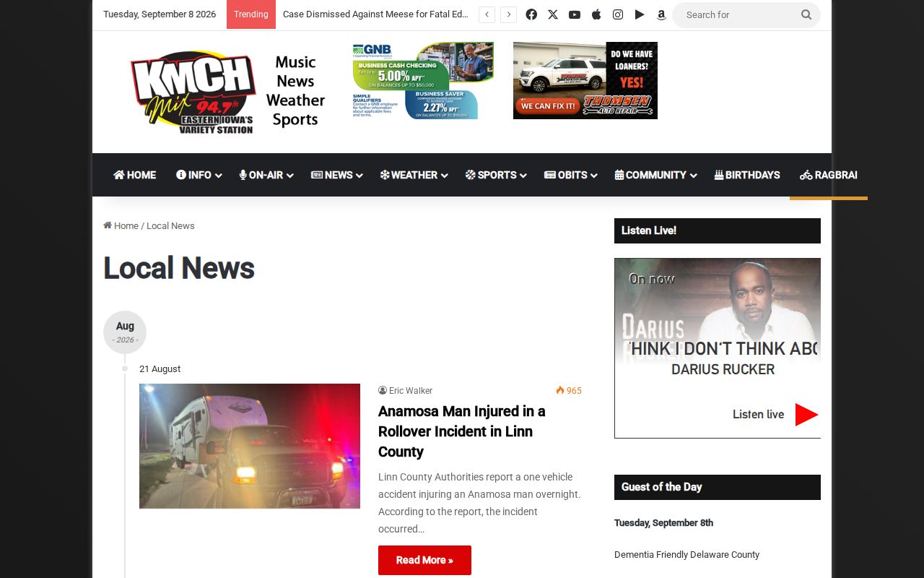Open the Facebook social icon
The image size is (924, 578).
point(531,14)
